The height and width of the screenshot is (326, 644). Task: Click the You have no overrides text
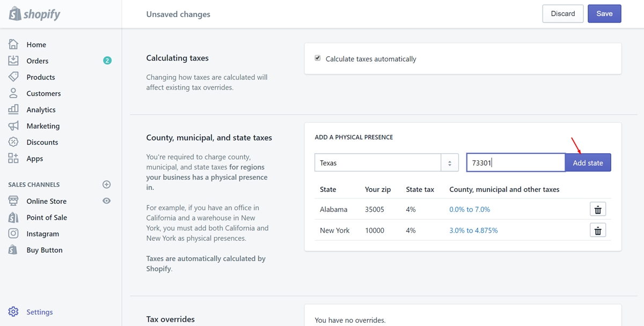tap(350, 320)
